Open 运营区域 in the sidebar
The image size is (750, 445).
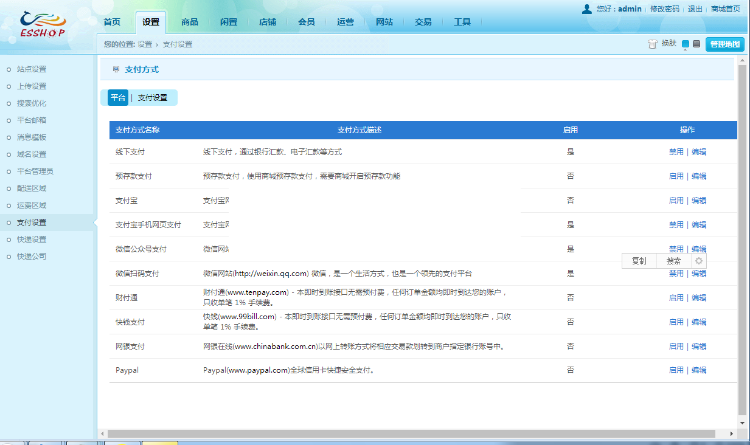32,205
